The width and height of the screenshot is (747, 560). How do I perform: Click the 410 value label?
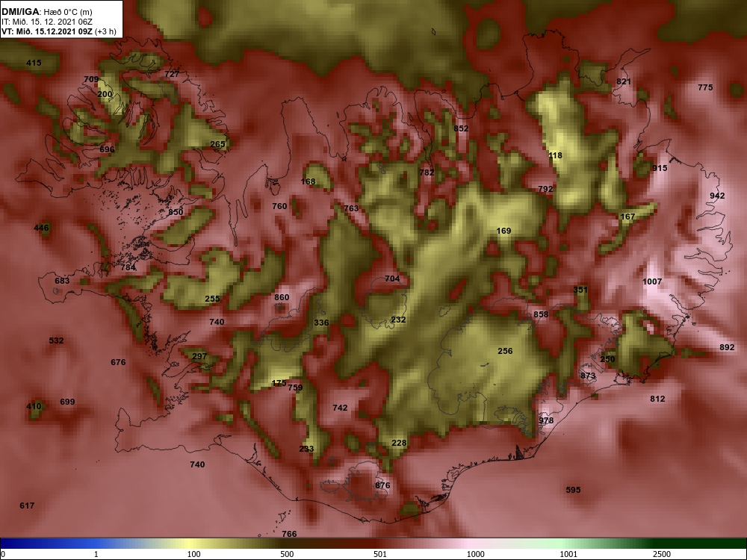coord(34,407)
